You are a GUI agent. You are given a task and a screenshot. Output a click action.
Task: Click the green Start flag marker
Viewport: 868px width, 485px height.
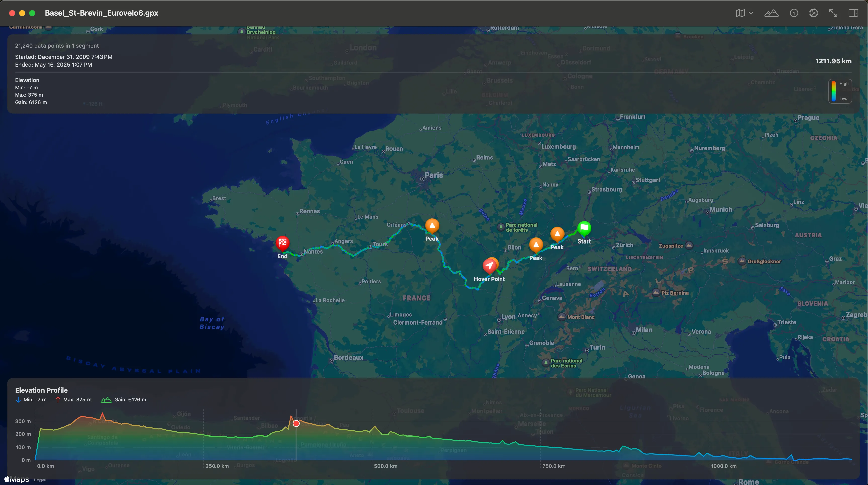coord(584,229)
